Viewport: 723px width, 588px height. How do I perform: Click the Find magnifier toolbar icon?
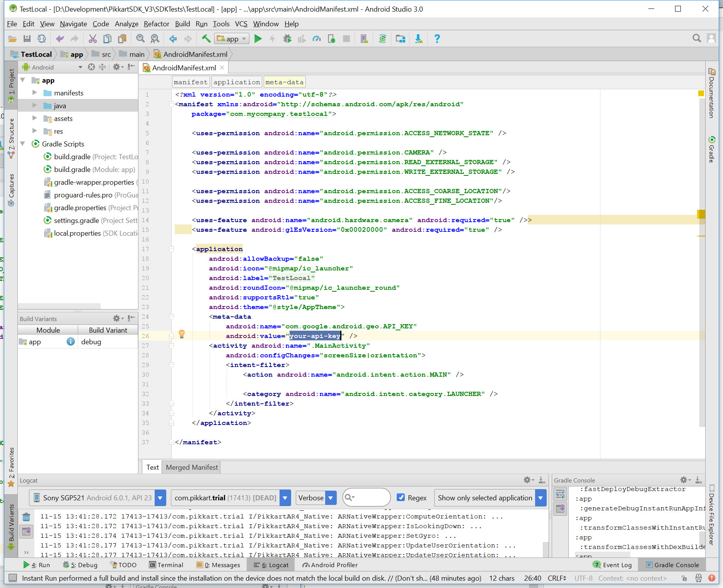click(x=140, y=39)
